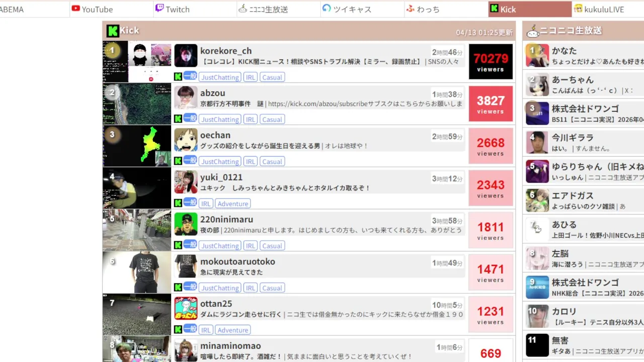
Task: Open あーちゃん avatar in ニコニコ list
Action: (537, 84)
